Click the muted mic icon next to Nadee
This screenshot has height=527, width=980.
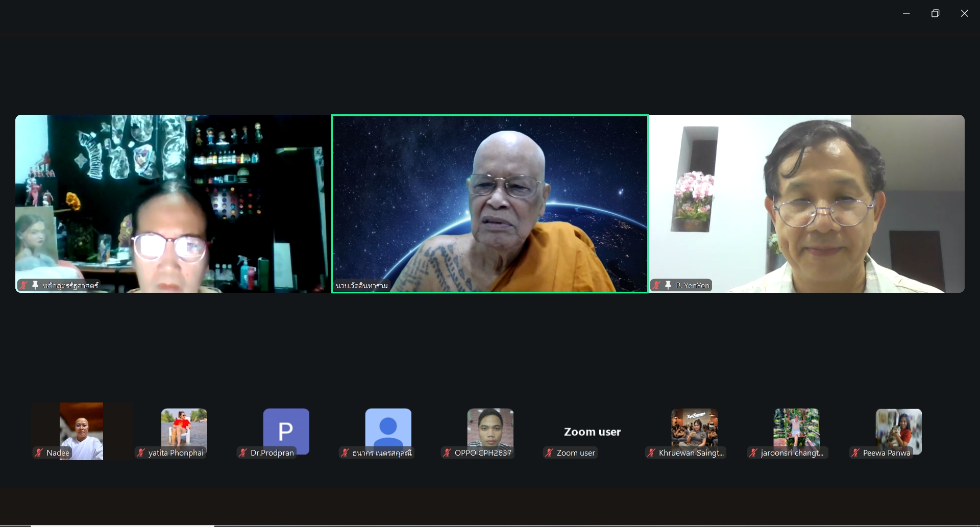(39, 453)
